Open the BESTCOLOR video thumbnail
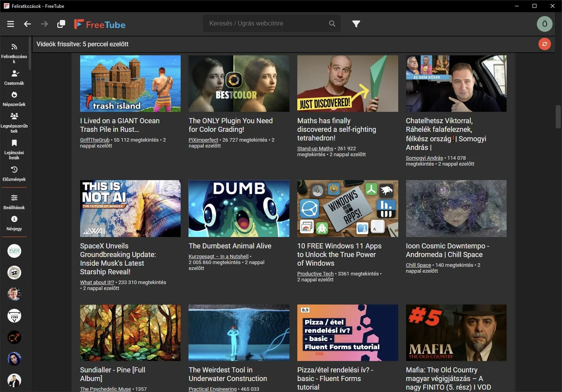Viewport: 562px width, 392px height. (239, 84)
